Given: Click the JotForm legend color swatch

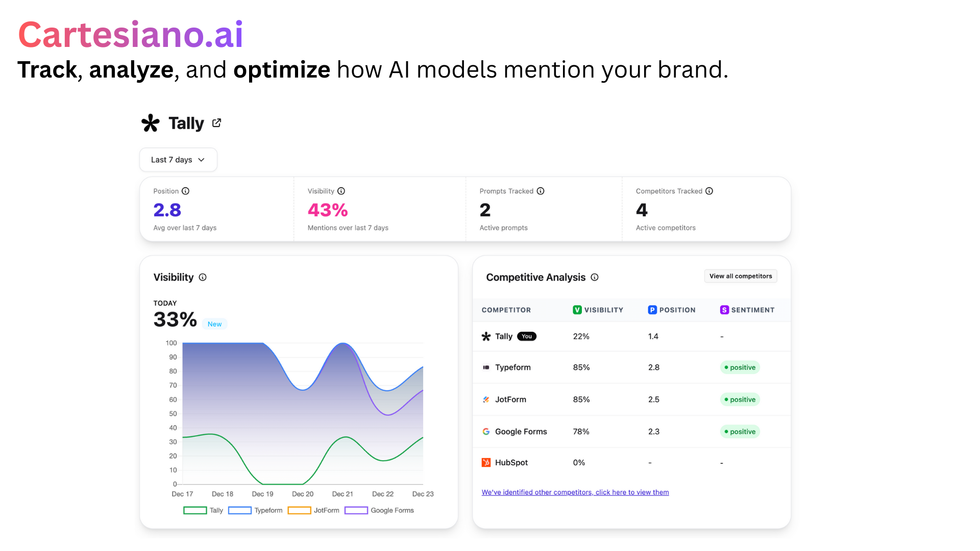Looking at the screenshot, I should tap(299, 510).
